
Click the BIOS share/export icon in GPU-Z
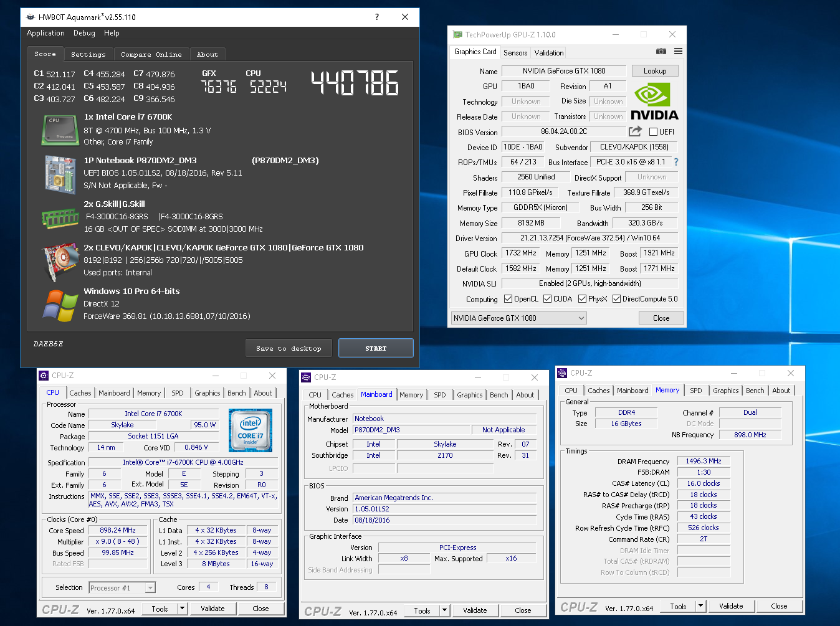click(x=635, y=131)
